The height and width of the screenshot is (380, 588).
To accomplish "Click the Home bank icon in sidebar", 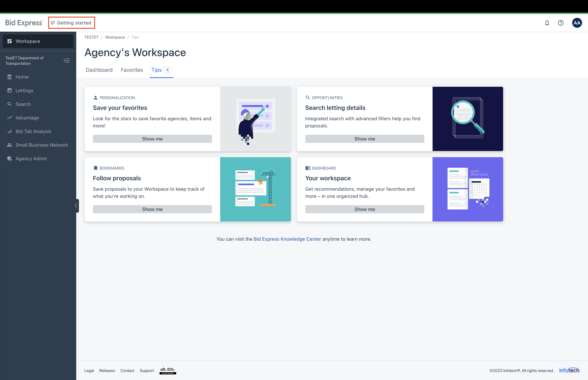I will 10,77.
